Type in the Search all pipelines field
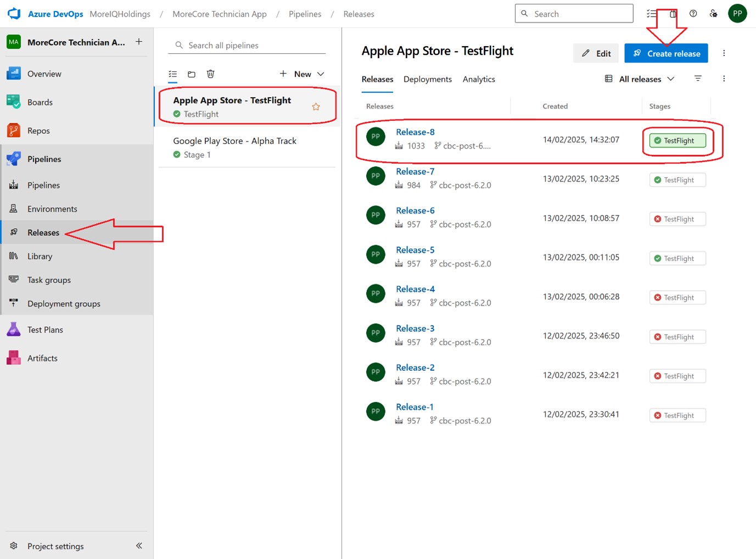 point(247,45)
